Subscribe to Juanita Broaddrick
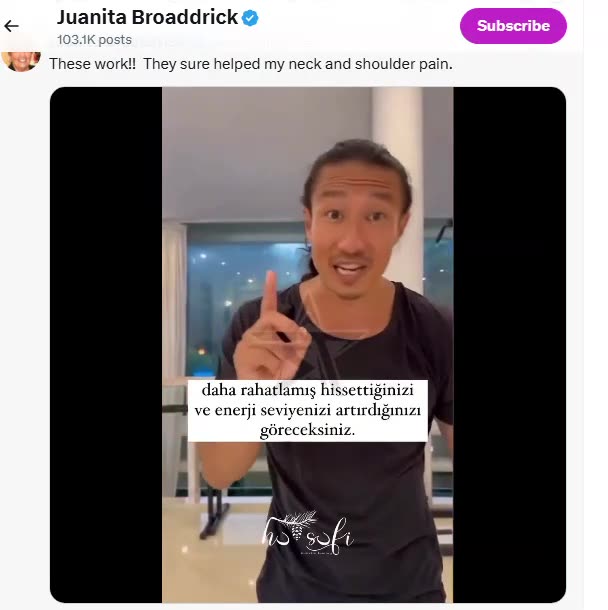Viewport: 608px width, 610px height. [x=513, y=26]
